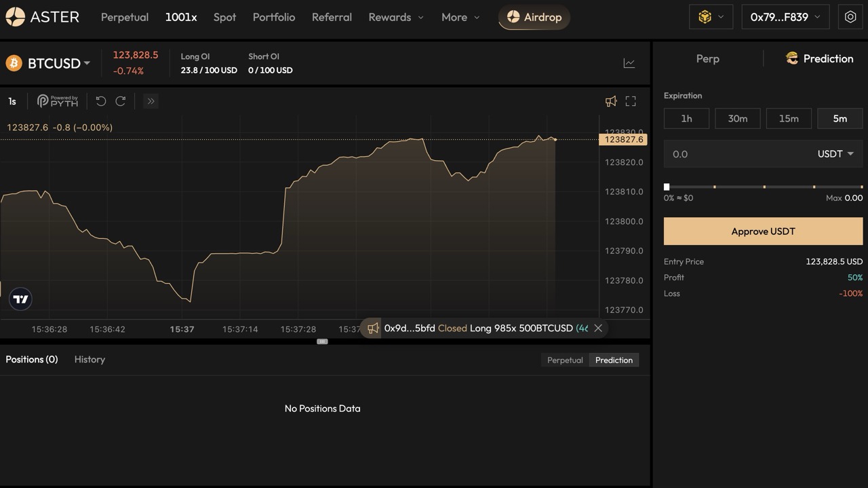868x488 pixels.
Task: Dismiss the closed-trade notification banner
Action: (598, 328)
